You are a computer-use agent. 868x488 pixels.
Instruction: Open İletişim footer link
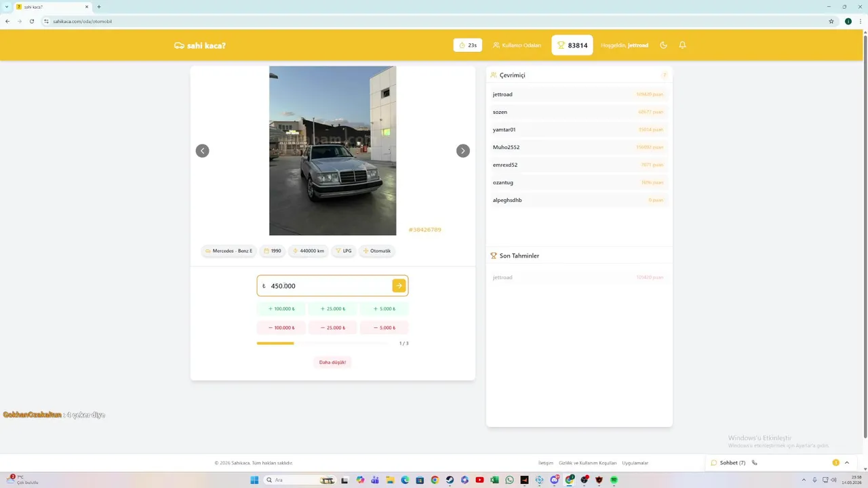[546, 463]
